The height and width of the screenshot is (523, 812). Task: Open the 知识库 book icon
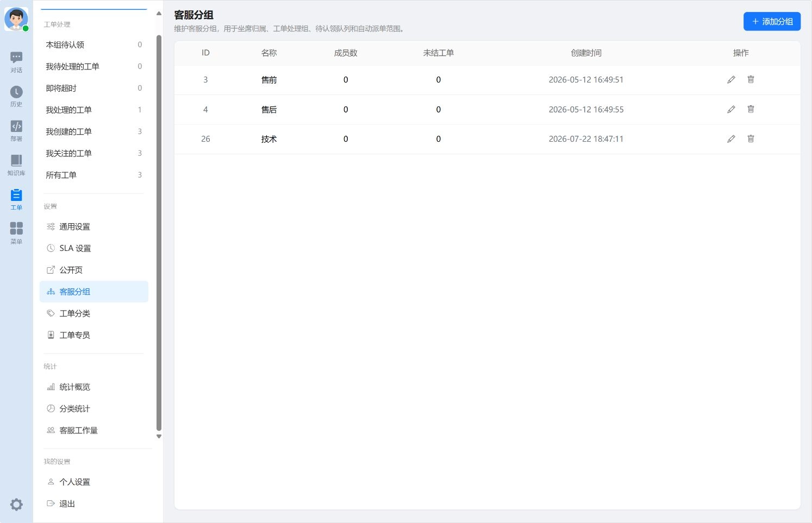click(x=16, y=160)
